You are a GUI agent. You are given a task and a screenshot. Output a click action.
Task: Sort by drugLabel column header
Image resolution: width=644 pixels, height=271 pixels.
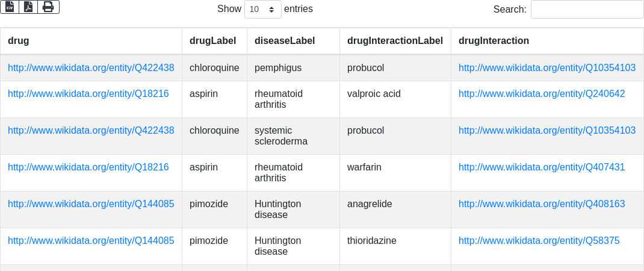pyautogui.click(x=214, y=41)
